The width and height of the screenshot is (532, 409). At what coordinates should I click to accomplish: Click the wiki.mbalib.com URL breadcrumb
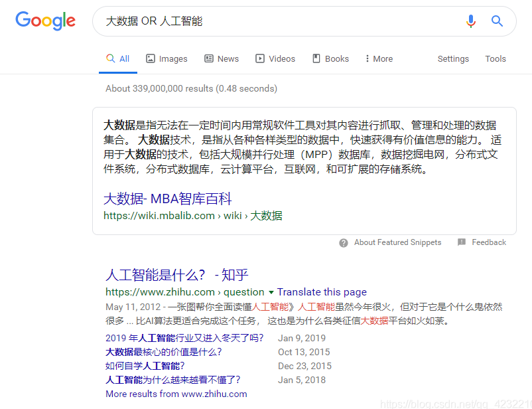193,216
